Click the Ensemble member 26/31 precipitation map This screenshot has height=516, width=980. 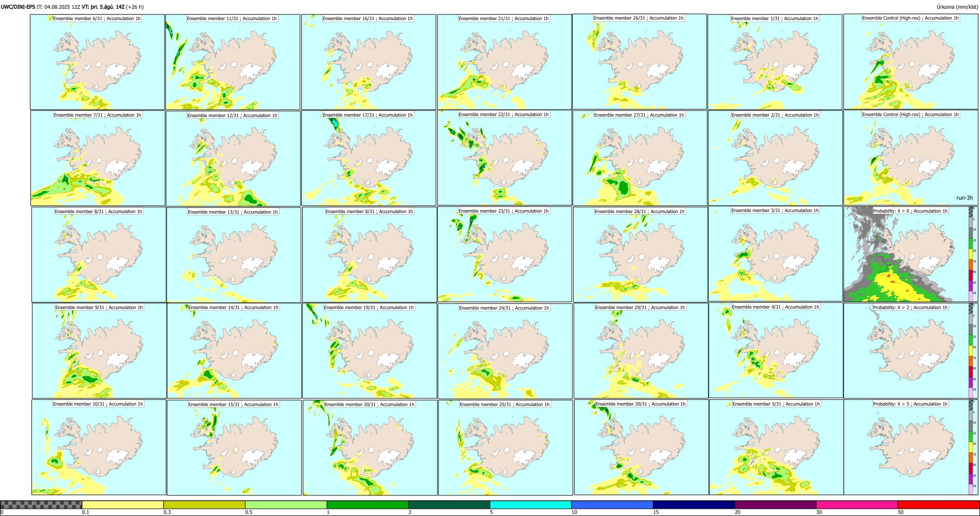coord(640,61)
